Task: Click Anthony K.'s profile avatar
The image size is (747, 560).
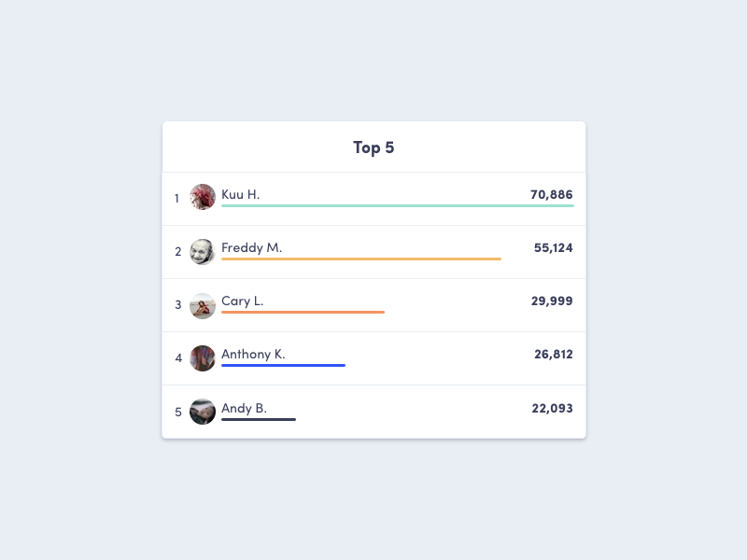Action: pyautogui.click(x=203, y=357)
